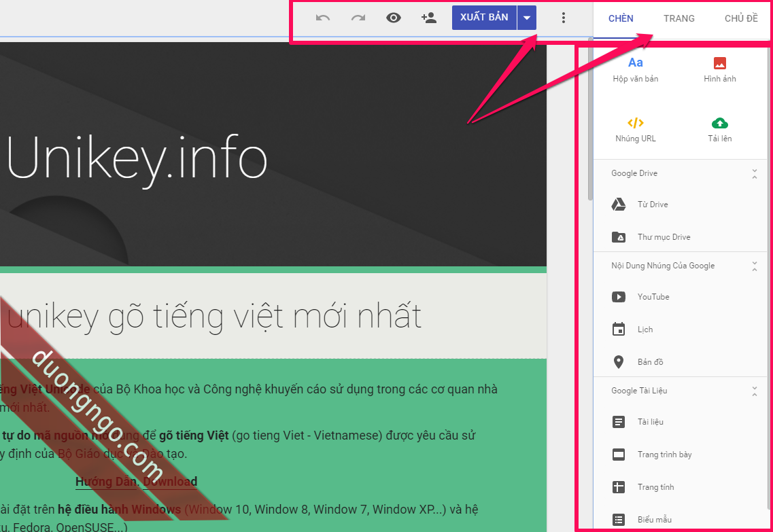Insert a map (Bản đồ)
Screen dimensions: 773x532
tap(681, 362)
